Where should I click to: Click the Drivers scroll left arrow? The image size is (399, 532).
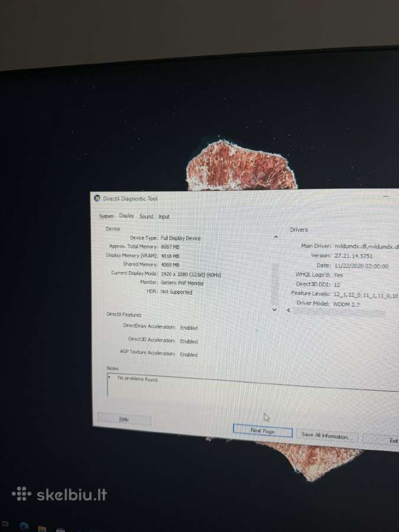288,310
